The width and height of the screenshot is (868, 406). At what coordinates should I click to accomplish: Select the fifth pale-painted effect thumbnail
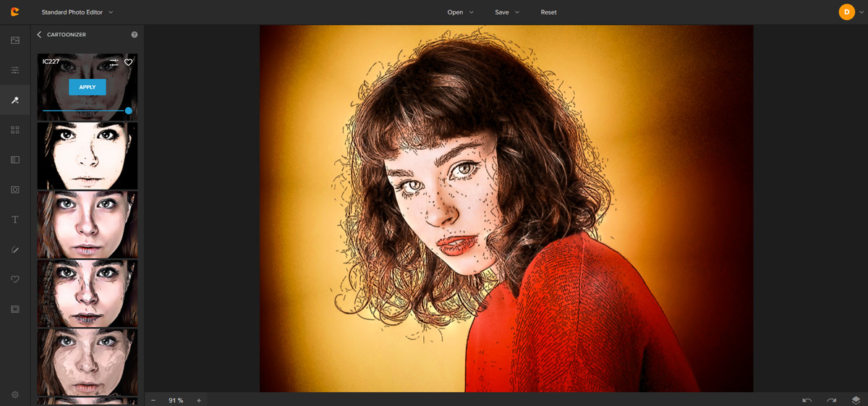pyautogui.click(x=88, y=362)
